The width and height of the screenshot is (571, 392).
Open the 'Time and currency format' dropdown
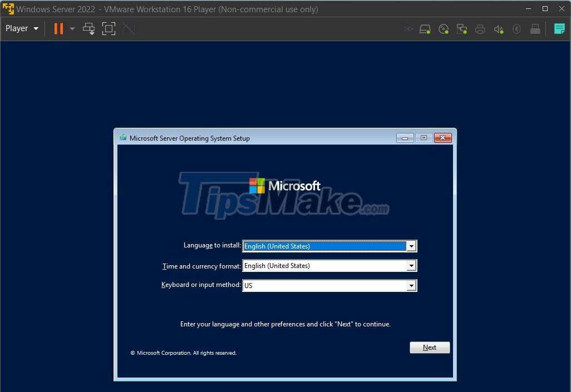(411, 266)
